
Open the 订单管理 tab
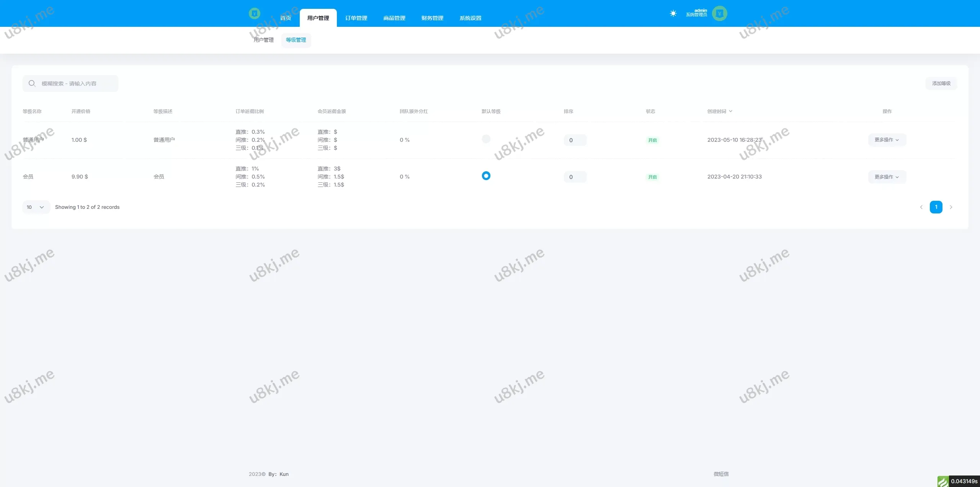pyautogui.click(x=356, y=18)
